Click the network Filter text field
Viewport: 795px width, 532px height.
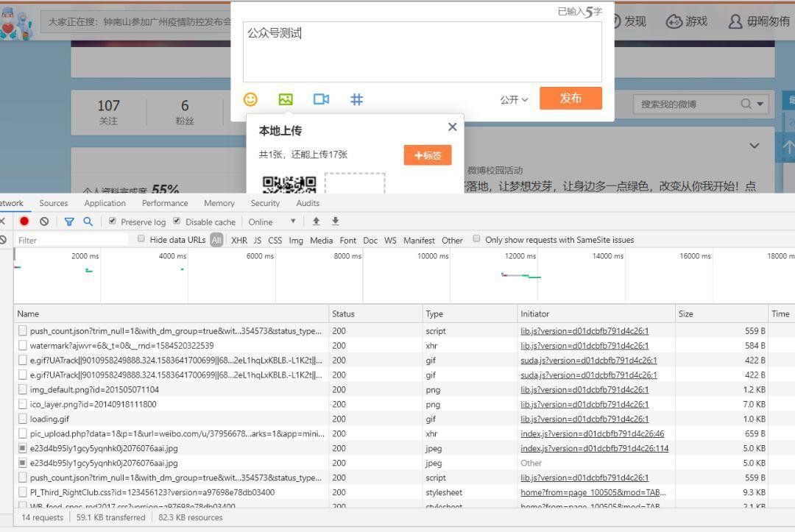(x=71, y=240)
